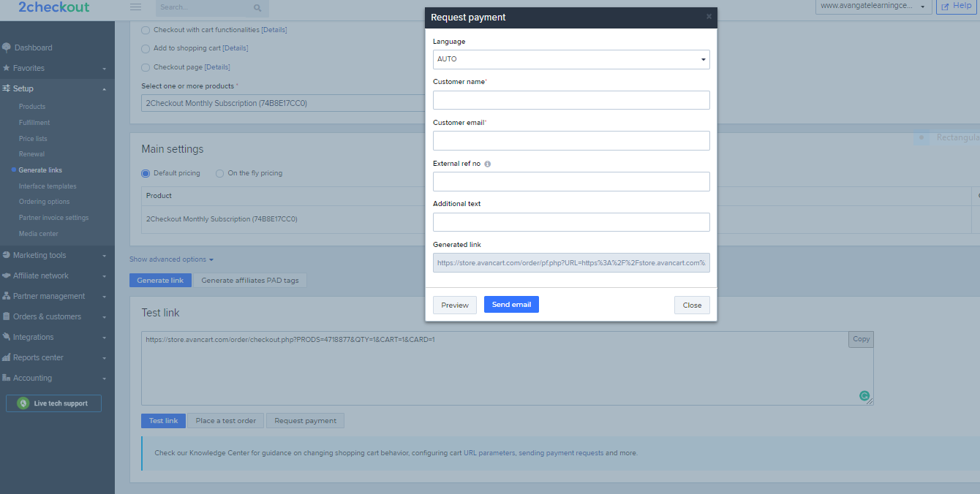980x494 pixels.
Task: Click the Setup sliders icon
Action: point(7,88)
